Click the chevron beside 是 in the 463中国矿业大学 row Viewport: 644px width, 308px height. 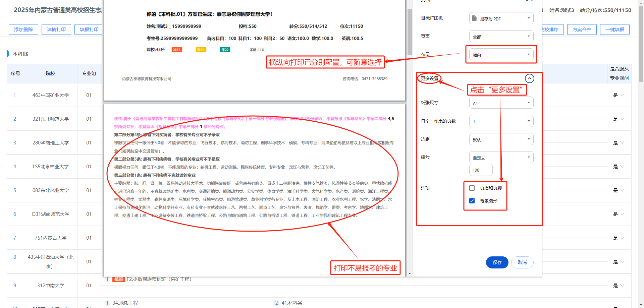point(622,95)
